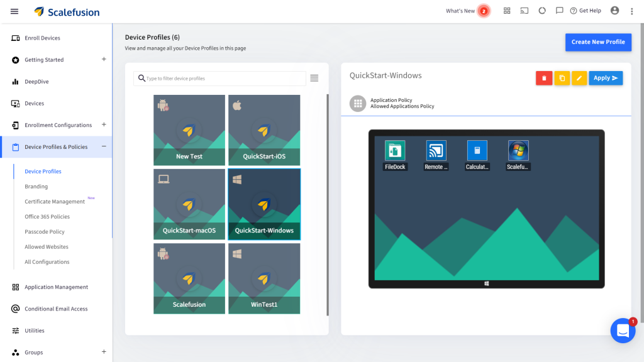Viewport: 644px width, 362px height.
Task: Open Device Profiles submenu link
Action: [x=43, y=172]
